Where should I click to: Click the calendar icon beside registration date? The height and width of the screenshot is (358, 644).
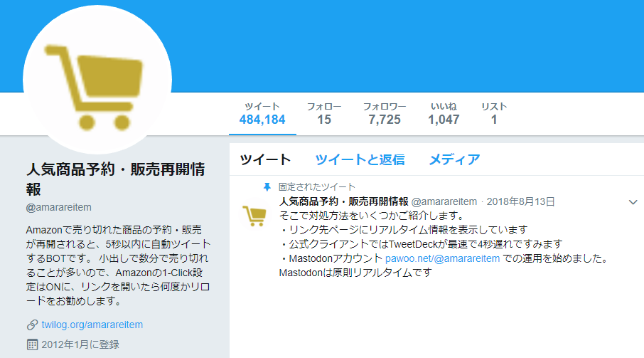point(32,344)
